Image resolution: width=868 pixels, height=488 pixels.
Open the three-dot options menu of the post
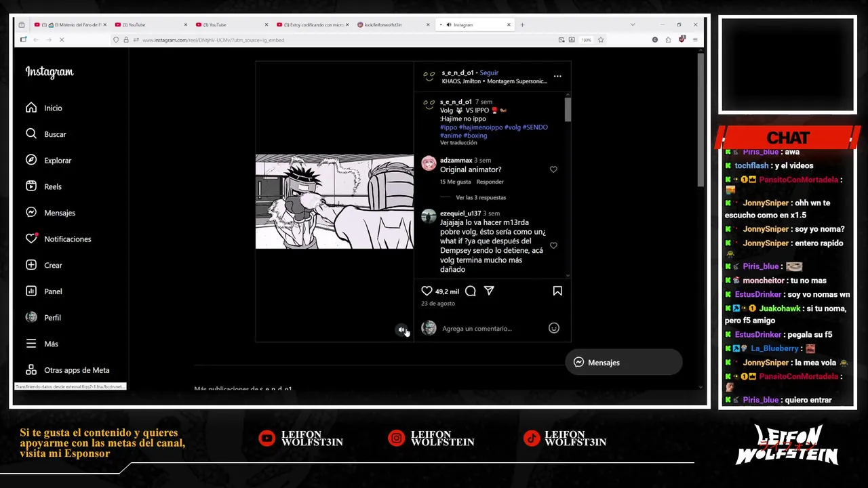(x=557, y=76)
